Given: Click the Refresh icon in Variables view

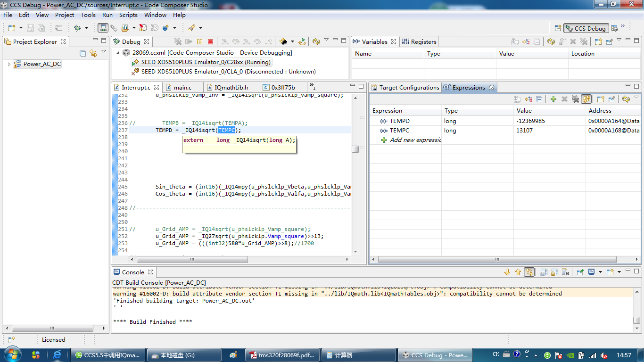Looking at the screenshot, I should click(x=551, y=42).
